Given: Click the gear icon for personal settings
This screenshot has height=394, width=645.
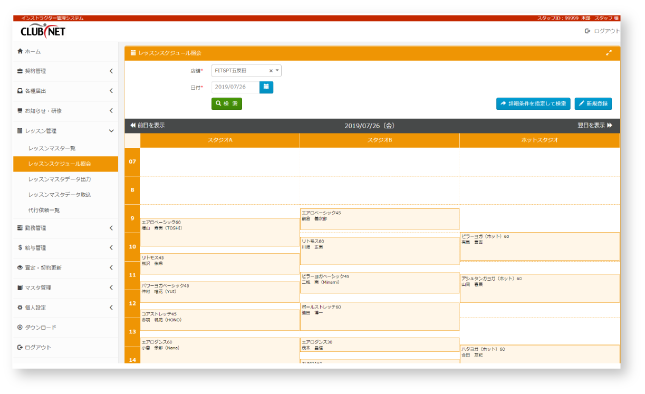Looking at the screenshot, I should (20, 307).
